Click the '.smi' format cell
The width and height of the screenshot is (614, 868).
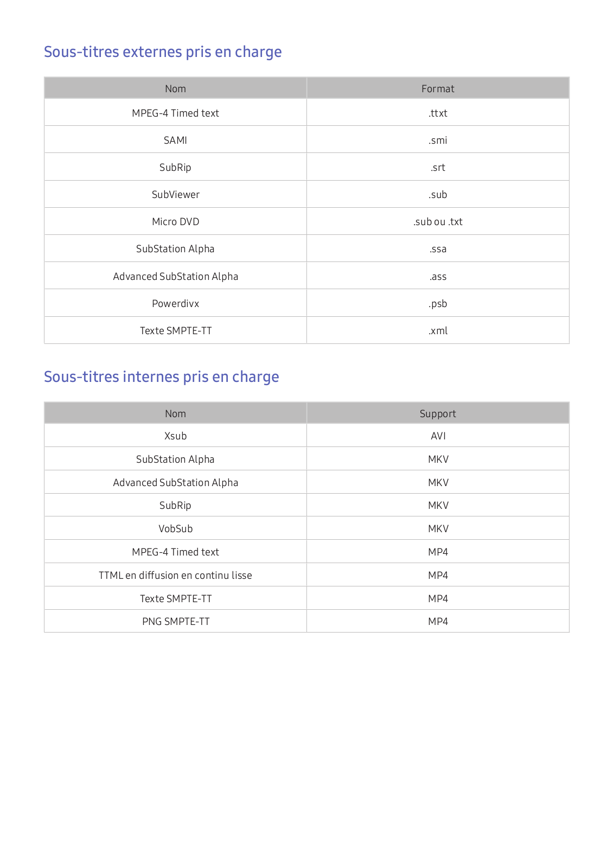coord(438,140)
